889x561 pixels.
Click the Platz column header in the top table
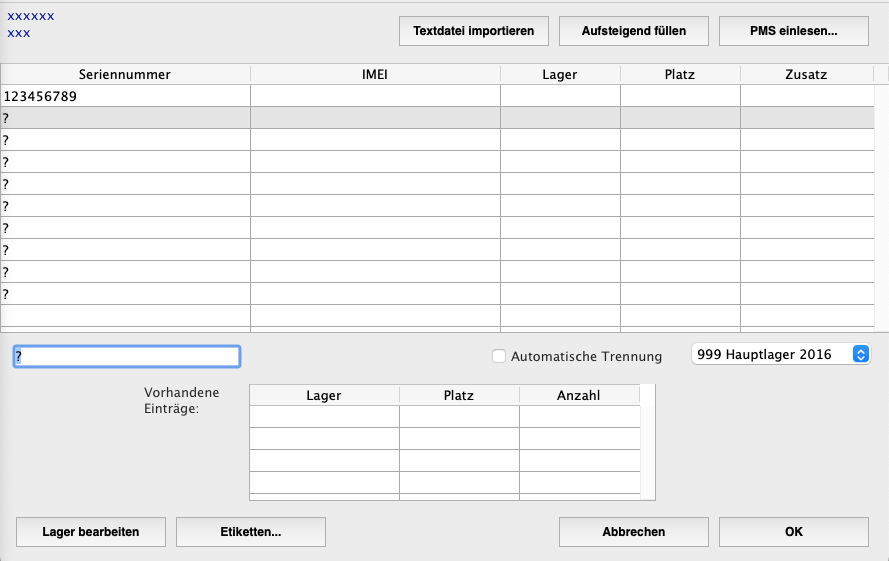[680, 74]
